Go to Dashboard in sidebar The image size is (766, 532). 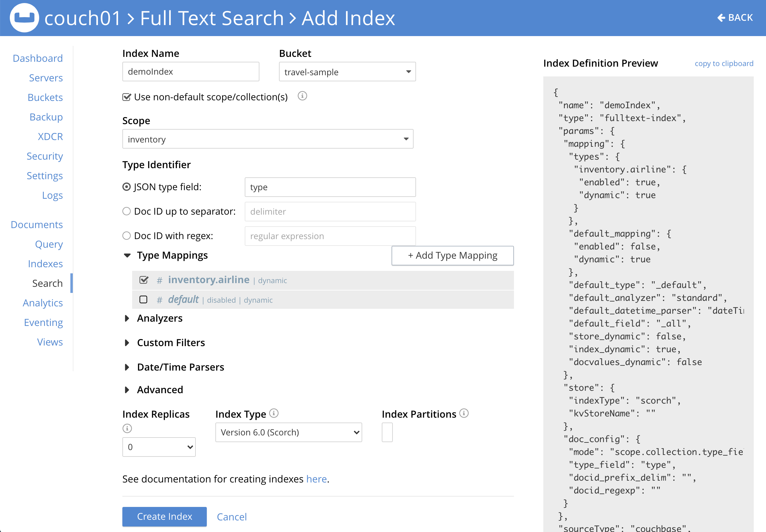click(38, 58)
